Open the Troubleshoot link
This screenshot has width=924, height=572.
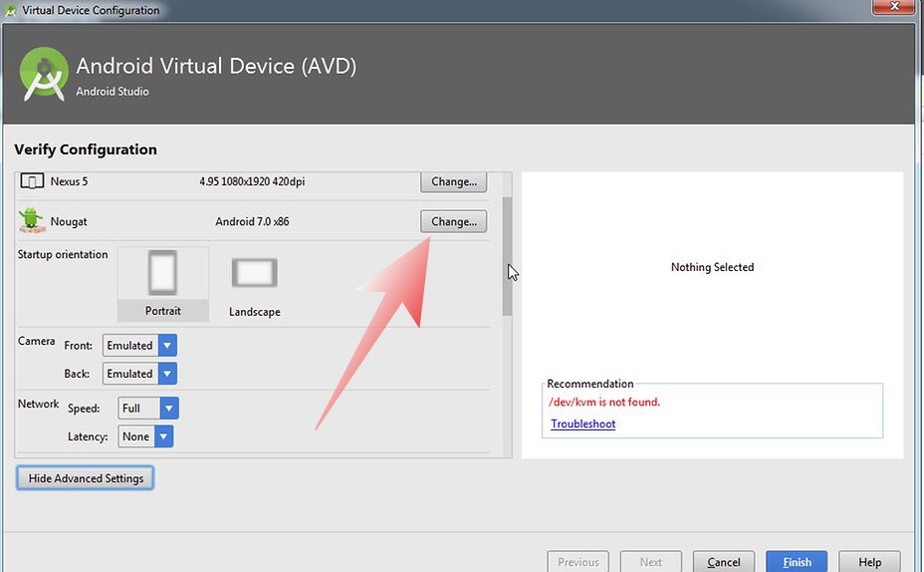[582, 424]
